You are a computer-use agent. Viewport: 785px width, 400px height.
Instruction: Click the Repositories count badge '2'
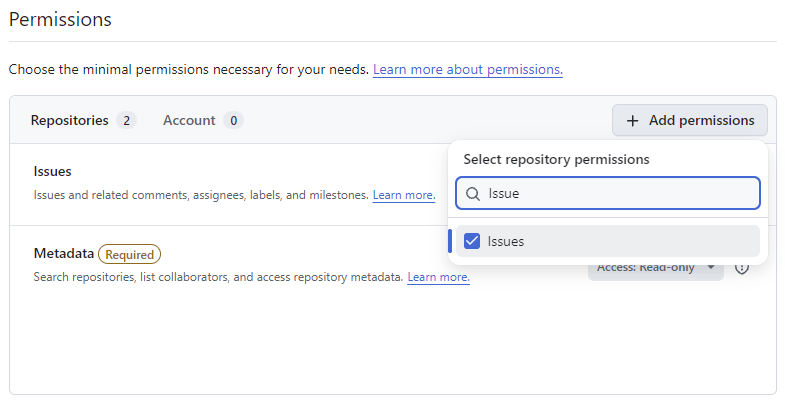click(127, 121)
